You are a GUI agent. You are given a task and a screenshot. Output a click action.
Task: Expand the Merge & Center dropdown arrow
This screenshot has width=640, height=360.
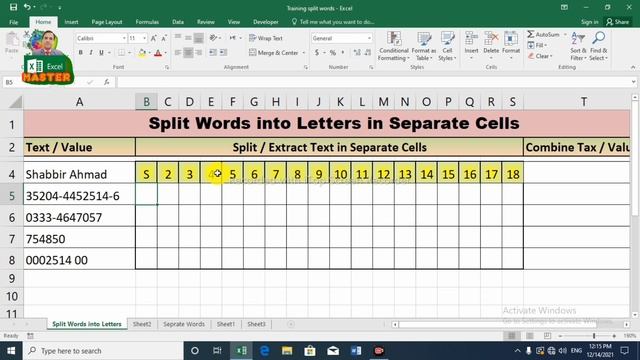(x=304, y=53)
